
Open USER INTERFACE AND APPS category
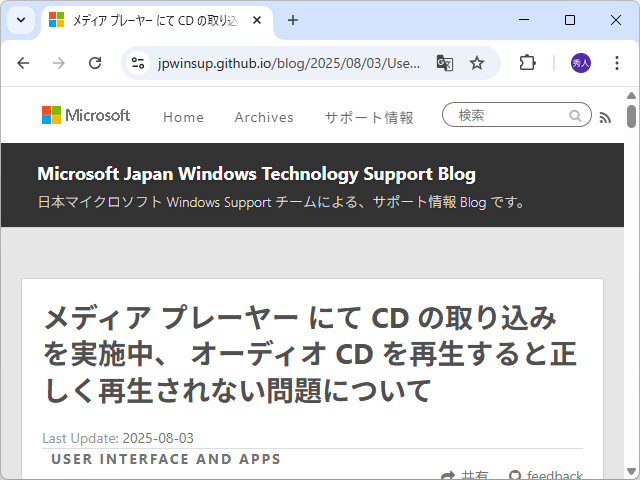coord(166,459)
